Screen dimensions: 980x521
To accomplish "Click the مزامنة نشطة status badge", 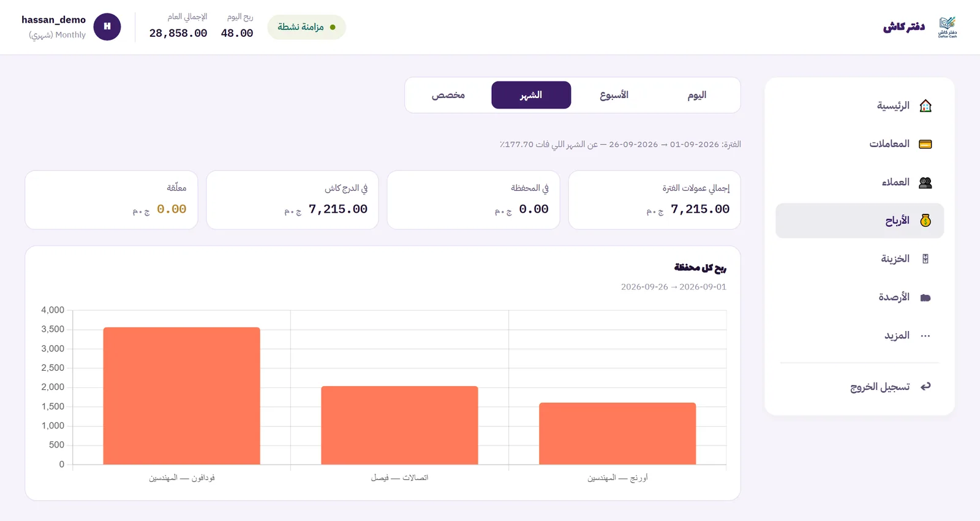I will (x=306, y=27).
